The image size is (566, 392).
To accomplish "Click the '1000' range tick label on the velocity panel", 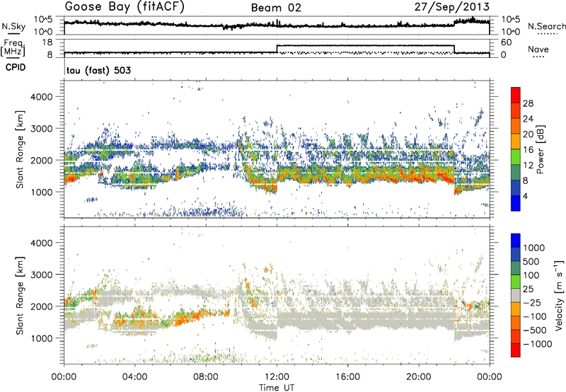I will pyautogui.click(x=42, y=338).
